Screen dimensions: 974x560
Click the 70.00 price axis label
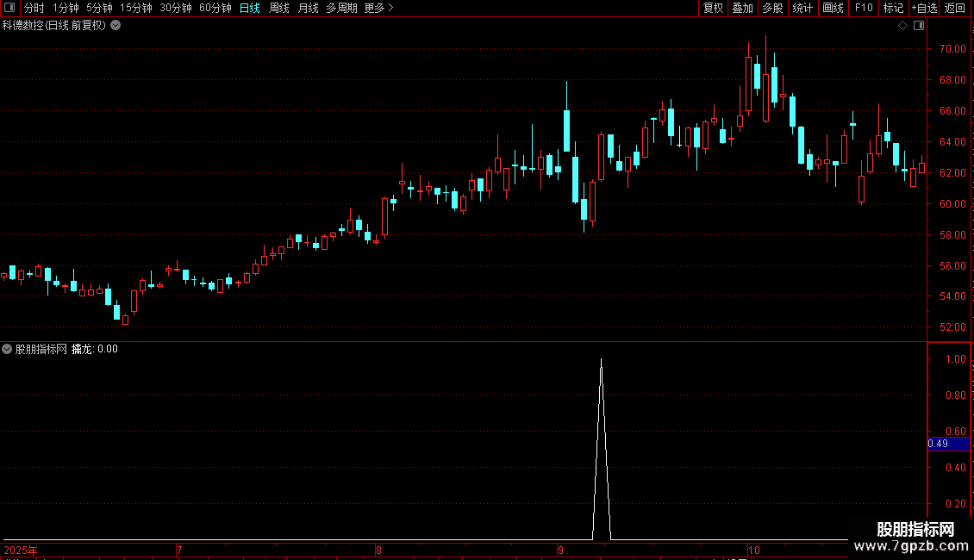coord(952,49)
